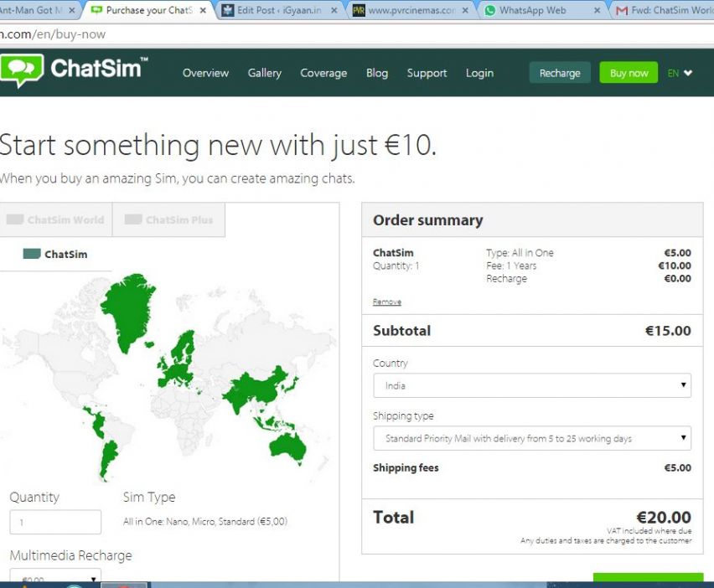This screenshot has height=588, width=714.
Task: Go to the Gallery page
Action: click(x=264, y=73)
